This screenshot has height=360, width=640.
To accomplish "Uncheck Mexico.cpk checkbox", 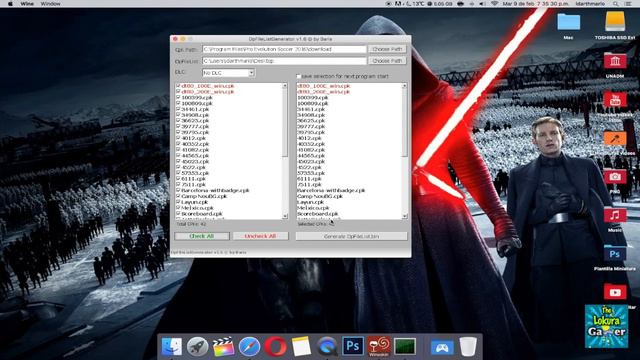I will 178,207.
